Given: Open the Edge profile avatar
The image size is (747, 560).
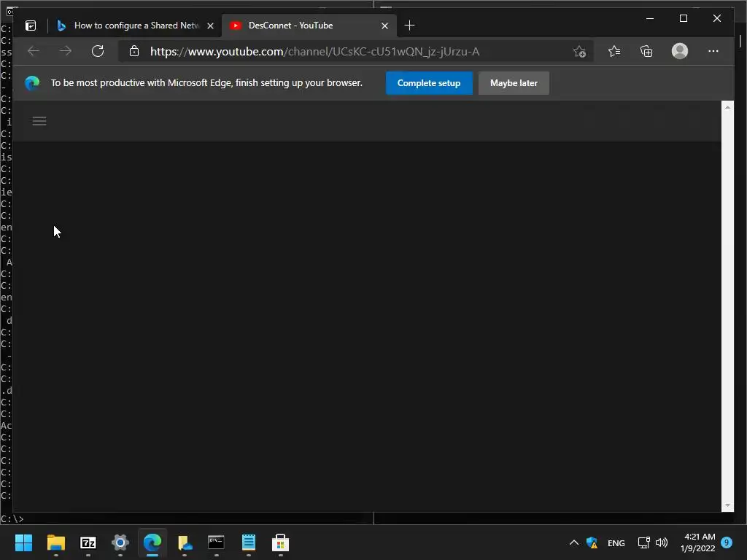Looking at the screenshot, I should coord(679,51).
